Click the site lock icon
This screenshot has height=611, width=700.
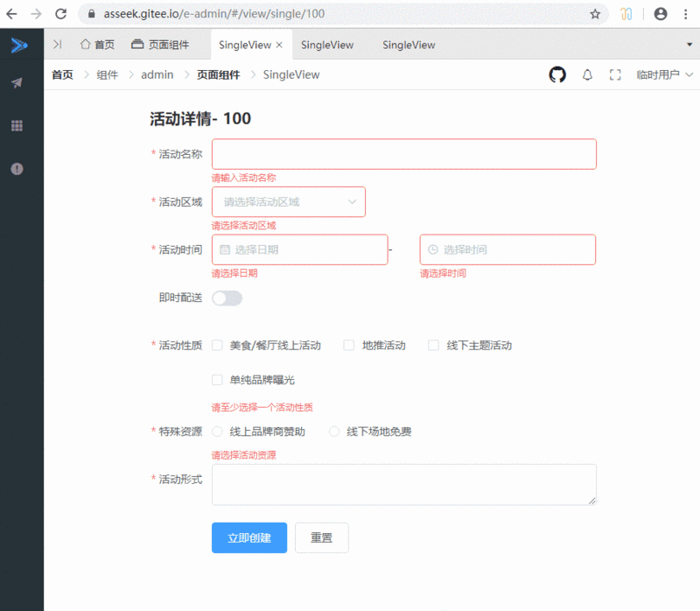tap(92, 14)
